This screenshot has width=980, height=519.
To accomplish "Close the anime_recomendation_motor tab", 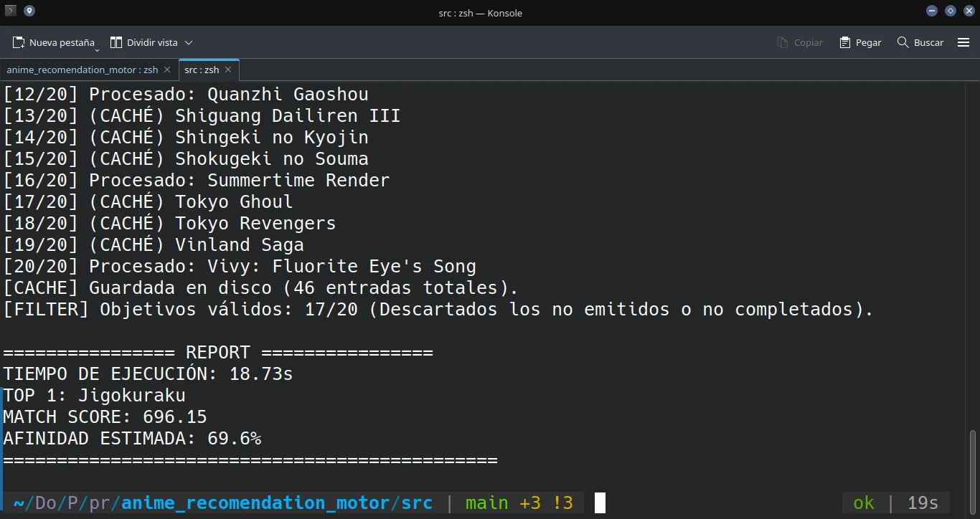I will pyautogui.click(x=167, y=70).
